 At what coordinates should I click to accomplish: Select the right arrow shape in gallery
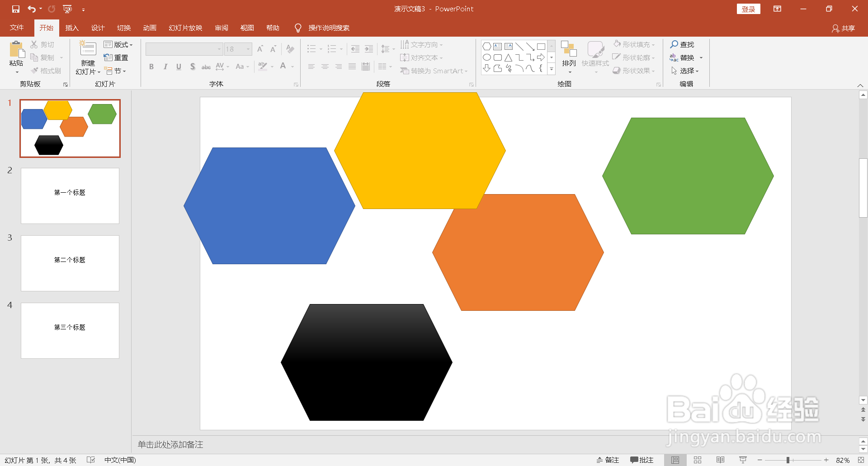(541, 57)
